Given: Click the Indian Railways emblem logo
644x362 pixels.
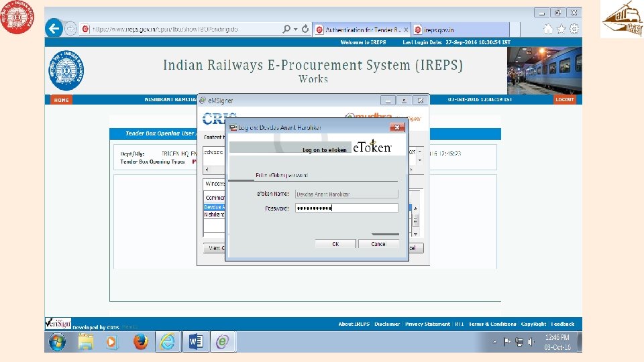Looking at the screenshot, I should pyautogui.click(x=66, y=70).
